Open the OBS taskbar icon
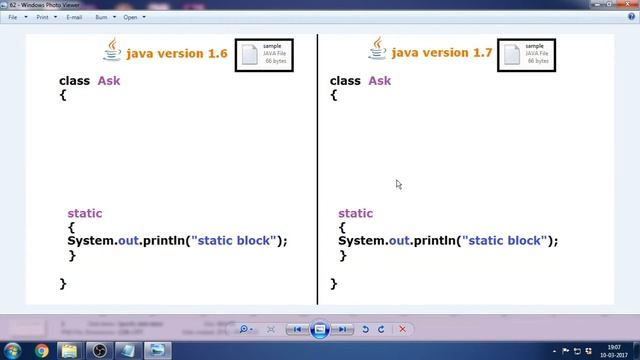The width and height of the screenshot is (640, 360). click(99, 351)
